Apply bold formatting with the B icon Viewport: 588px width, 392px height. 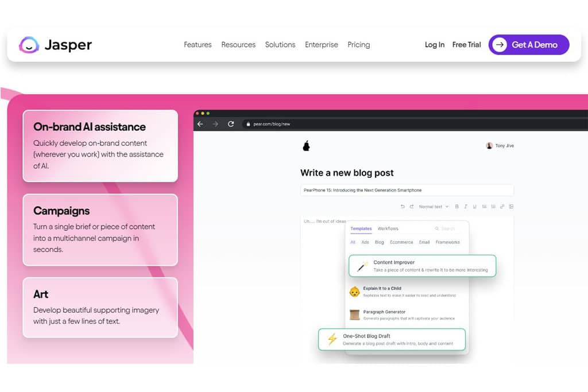pyautogui.click(x=457, y=206)
